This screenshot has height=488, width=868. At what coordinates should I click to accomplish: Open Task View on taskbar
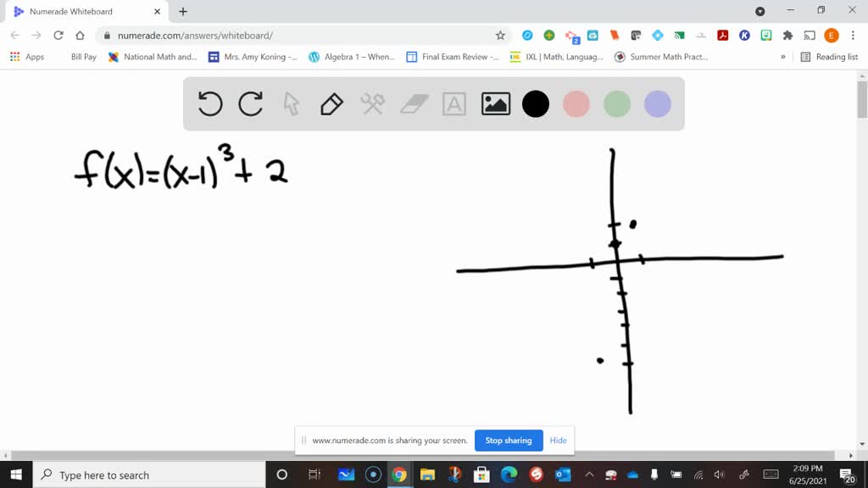(314, 474)
